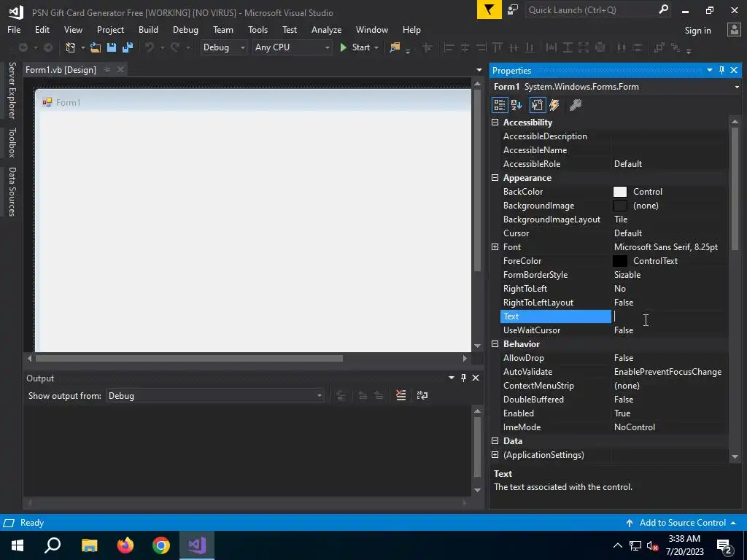Screen dimensions: 747x560
Task: Expand the Font property node
Action: point(495,246)
